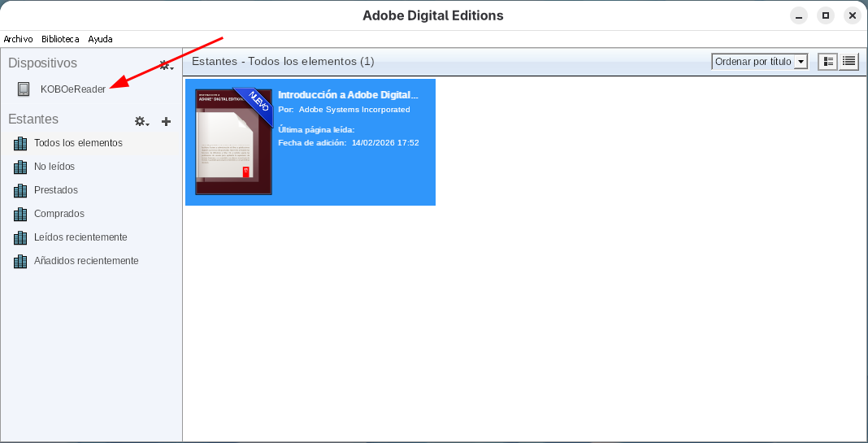Click the KOBOeReader device icon

coord(24,89)
